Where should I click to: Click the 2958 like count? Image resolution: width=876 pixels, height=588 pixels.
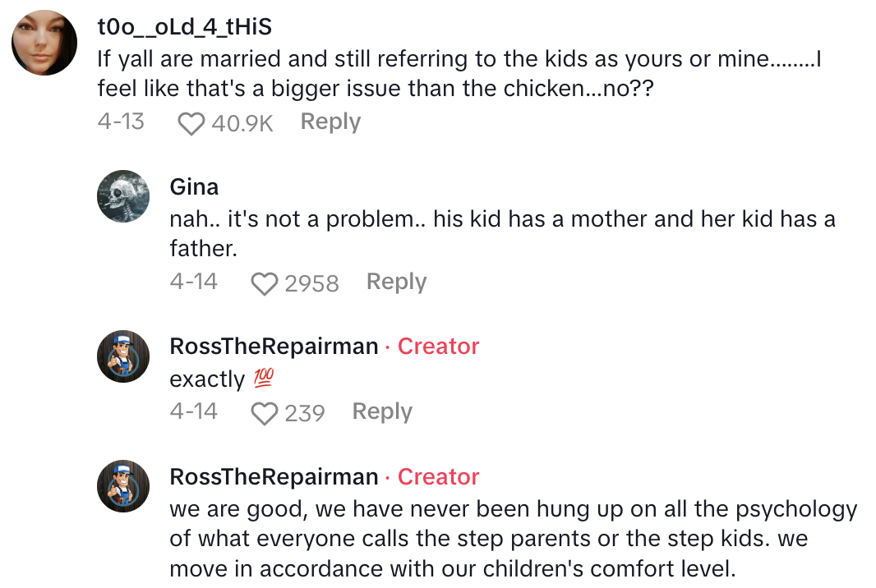[311, 283]
